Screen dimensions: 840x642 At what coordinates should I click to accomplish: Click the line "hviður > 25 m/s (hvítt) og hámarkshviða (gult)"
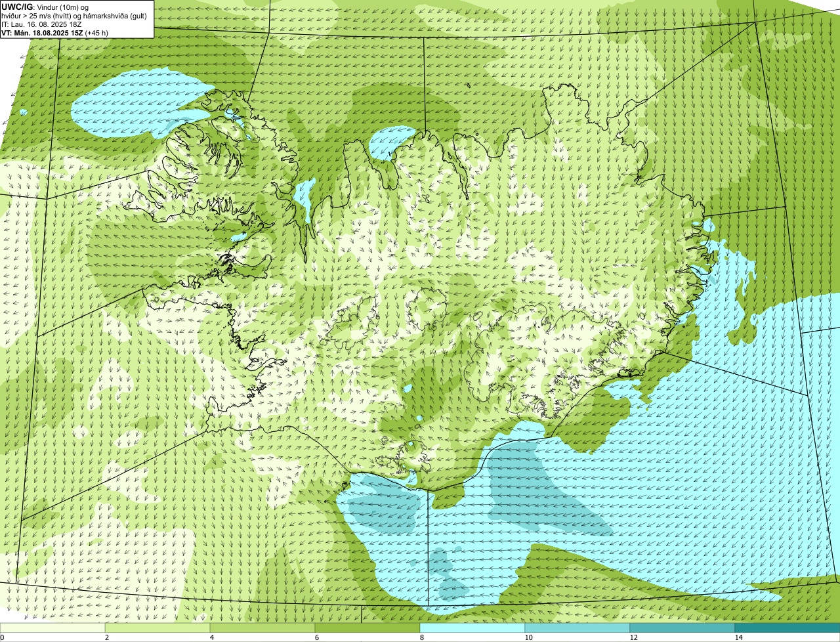pyautogui.click(x=74, y=15)
